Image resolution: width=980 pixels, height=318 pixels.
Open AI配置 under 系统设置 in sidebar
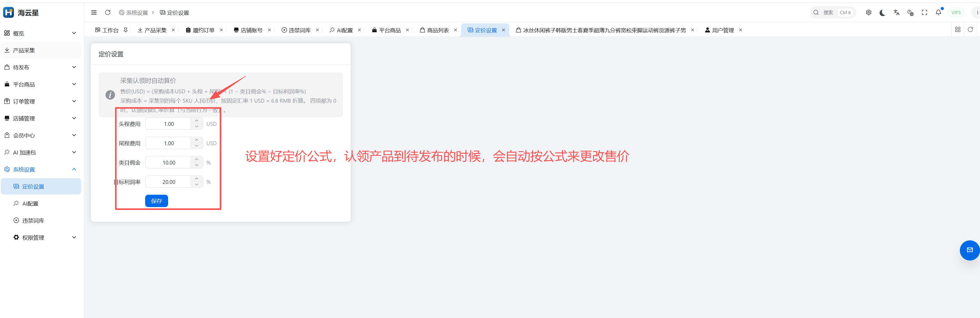point(41,204)
